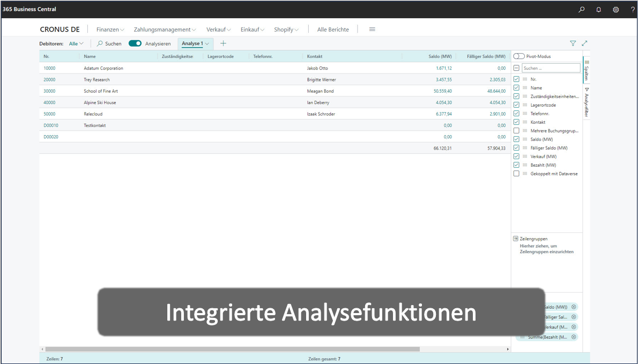Screen dimensions: 638x364
Task: Click the drag handle next to Bezahlt (MW)
Action: point(525,165)
